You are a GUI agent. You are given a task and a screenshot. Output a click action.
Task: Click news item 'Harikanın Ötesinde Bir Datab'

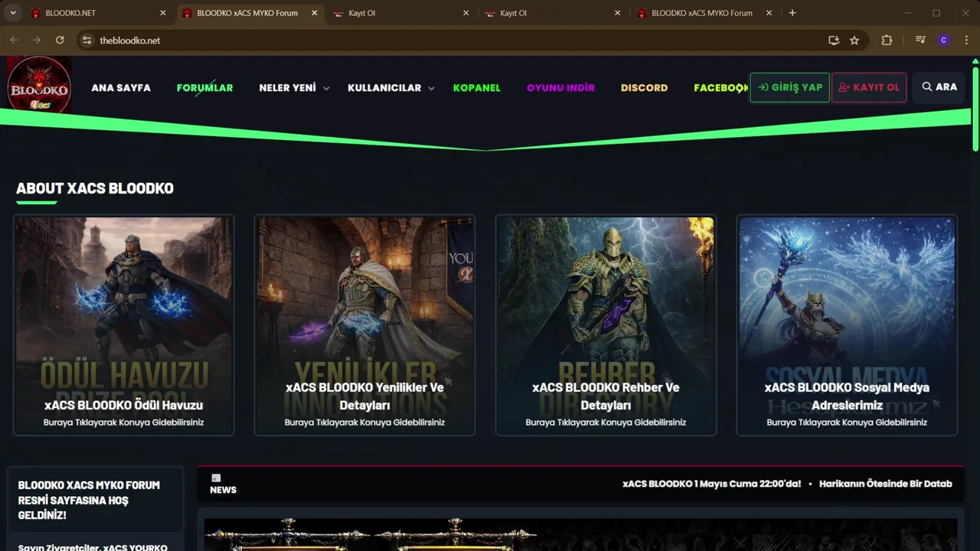tap(886, 484)
